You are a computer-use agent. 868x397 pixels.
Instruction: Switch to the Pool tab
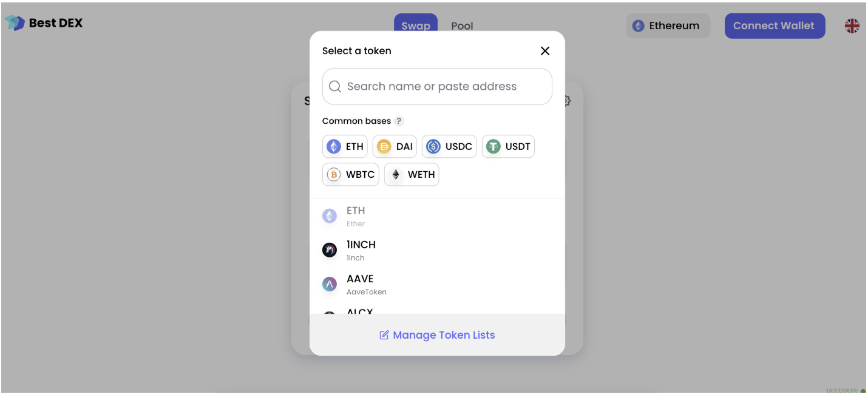tap(462, 26)
